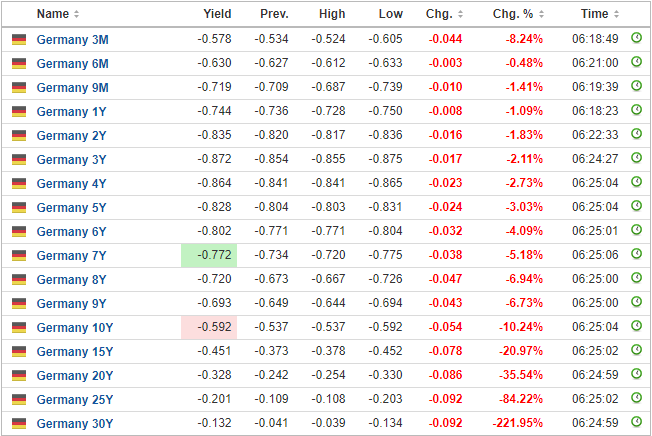Open the Germany 9M bond link
This screenshot has height=436, width=652.
72,88
